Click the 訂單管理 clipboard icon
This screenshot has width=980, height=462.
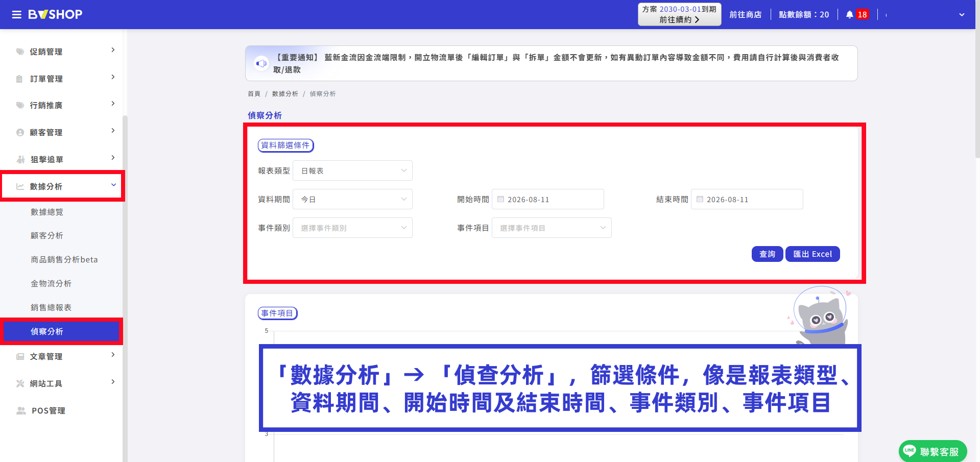pos(19,79)
